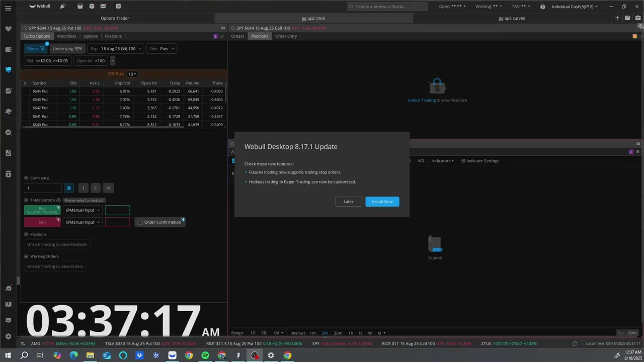Open the Order Entry tab

(x=286, y=36)
